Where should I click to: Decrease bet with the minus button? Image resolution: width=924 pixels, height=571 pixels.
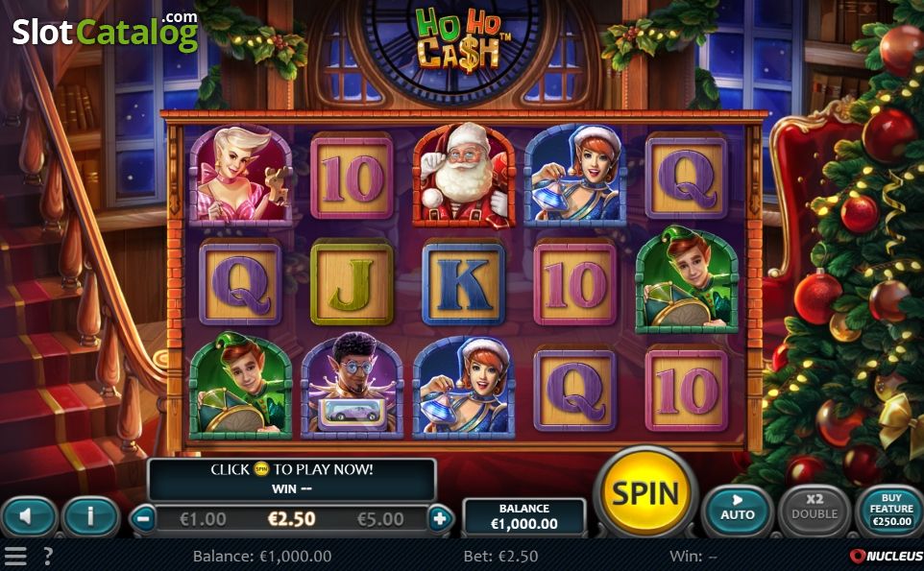(x=143, y=519)
